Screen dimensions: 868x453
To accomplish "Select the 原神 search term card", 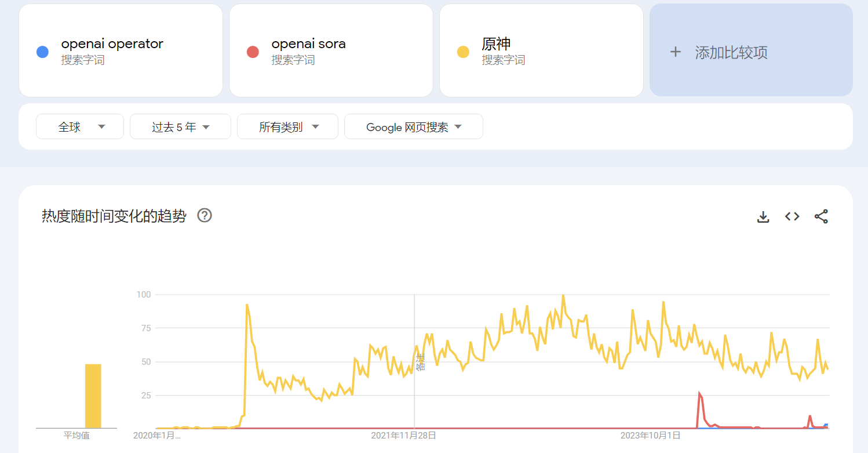I will (541, 50).
